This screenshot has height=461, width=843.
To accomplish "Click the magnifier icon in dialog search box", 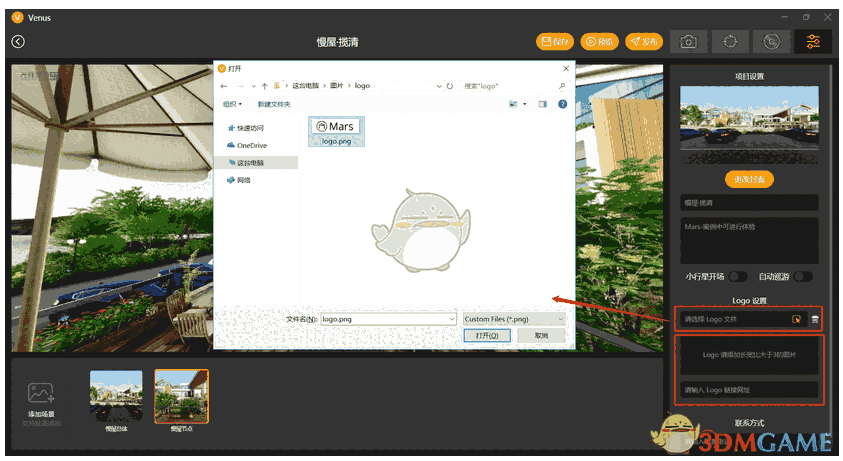I will (x=562, y=86).
